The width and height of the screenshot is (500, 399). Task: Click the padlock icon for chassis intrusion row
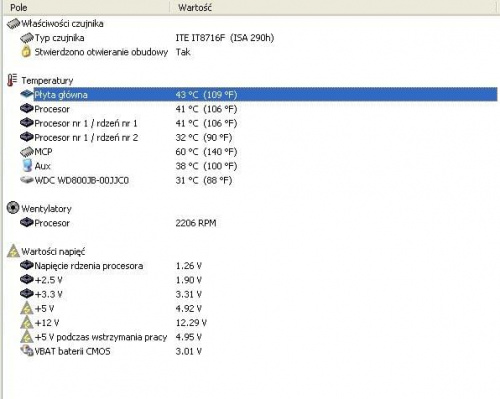coord(26,52)
